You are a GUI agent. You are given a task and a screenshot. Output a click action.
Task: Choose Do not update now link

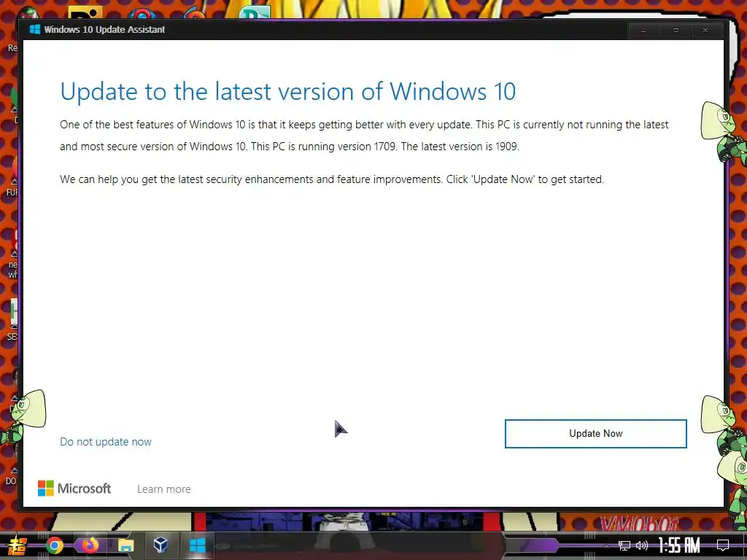(106, 442)
